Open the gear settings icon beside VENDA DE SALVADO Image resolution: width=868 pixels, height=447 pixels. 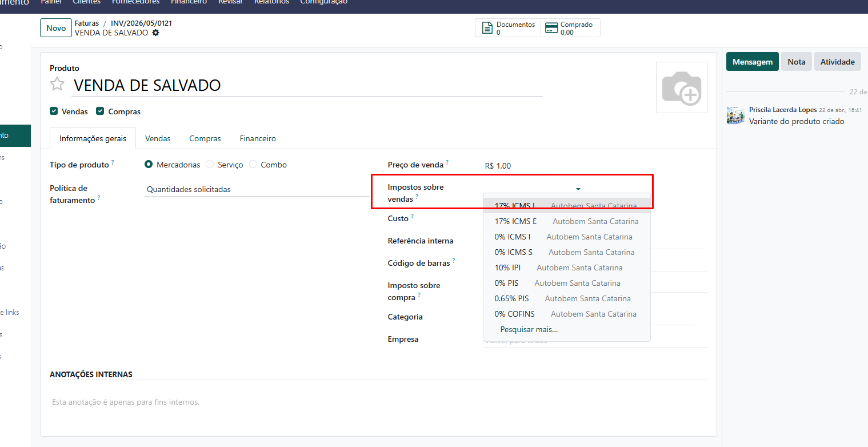[x=155, y=33]
